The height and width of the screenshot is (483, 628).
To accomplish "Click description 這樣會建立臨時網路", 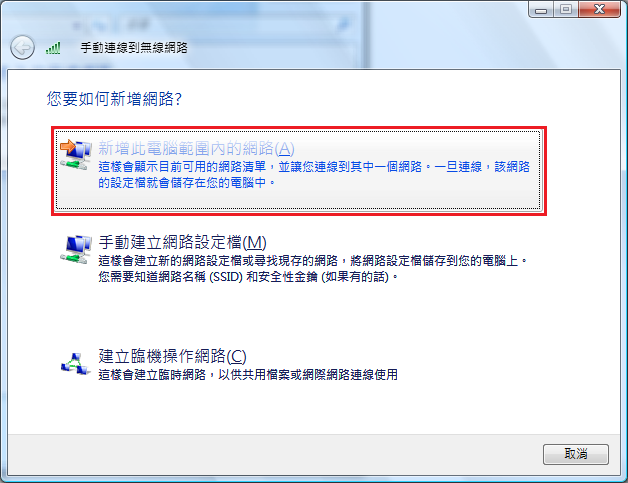I will coord(248,375).
